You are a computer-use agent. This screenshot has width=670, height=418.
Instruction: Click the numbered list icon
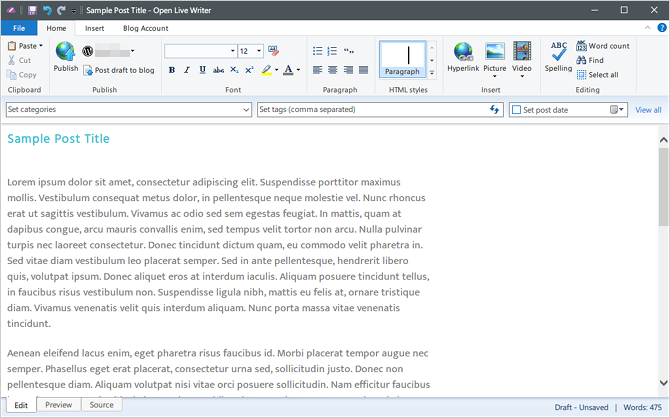tap(332, 51)
